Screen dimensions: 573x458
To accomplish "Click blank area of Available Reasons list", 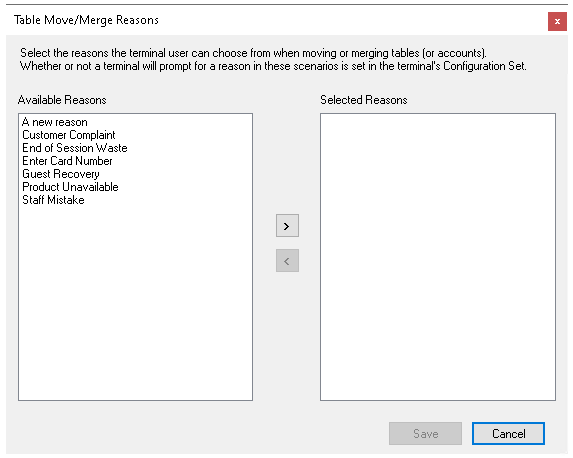I will click(x=135, y=303).
